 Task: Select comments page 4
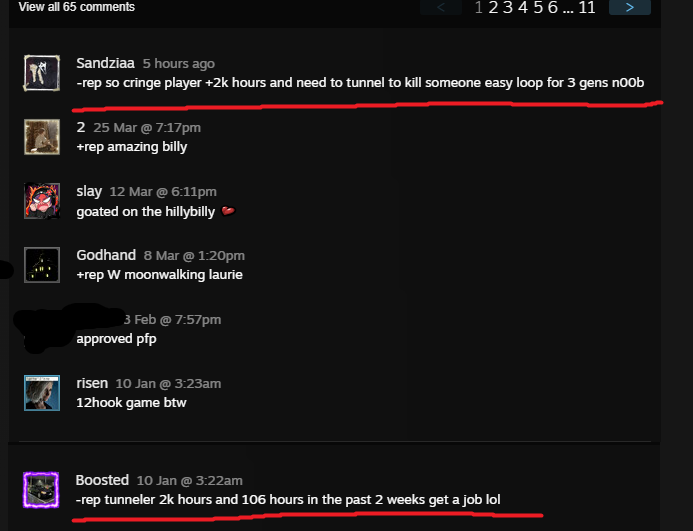523,7
